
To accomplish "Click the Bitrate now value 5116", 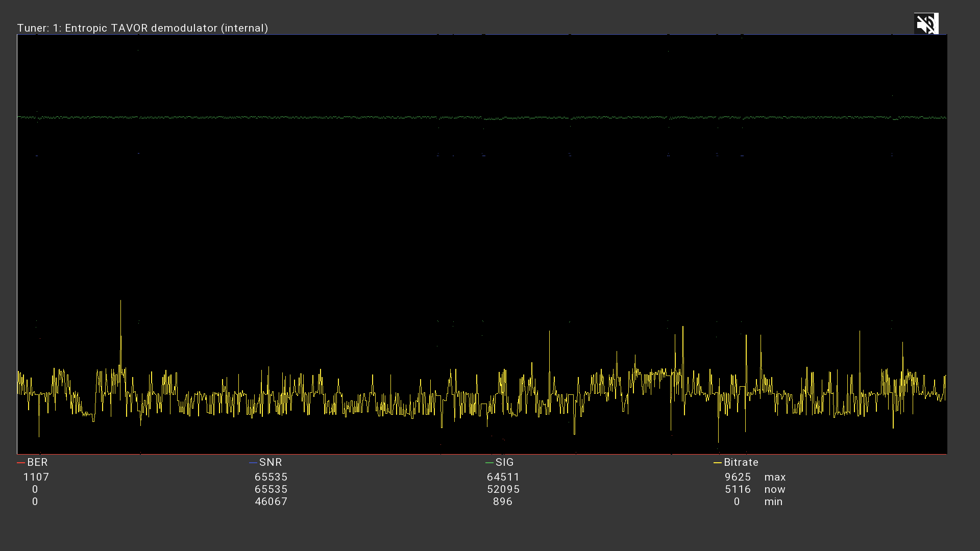I will click(738, 489).
